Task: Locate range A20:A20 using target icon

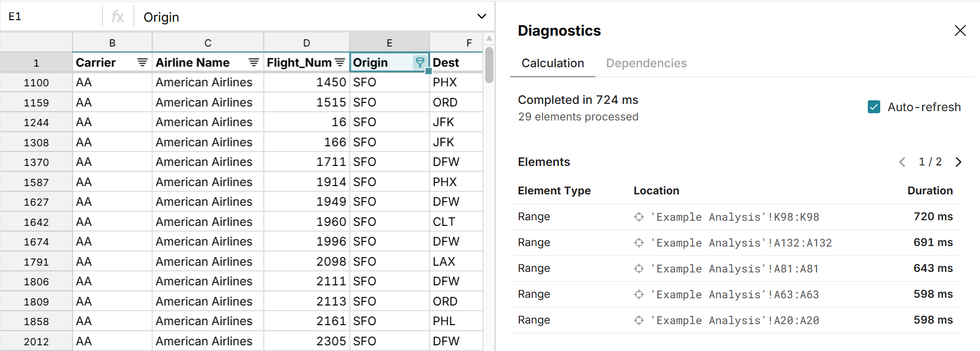Action: 639,321
